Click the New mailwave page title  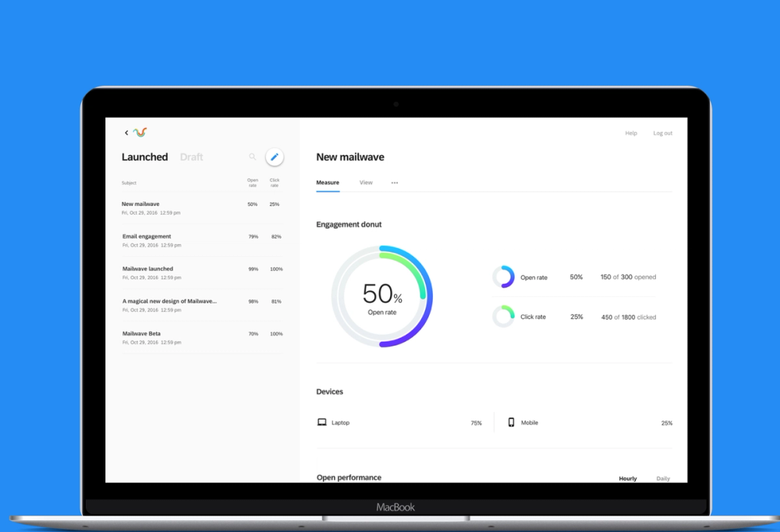coord(350,158)
